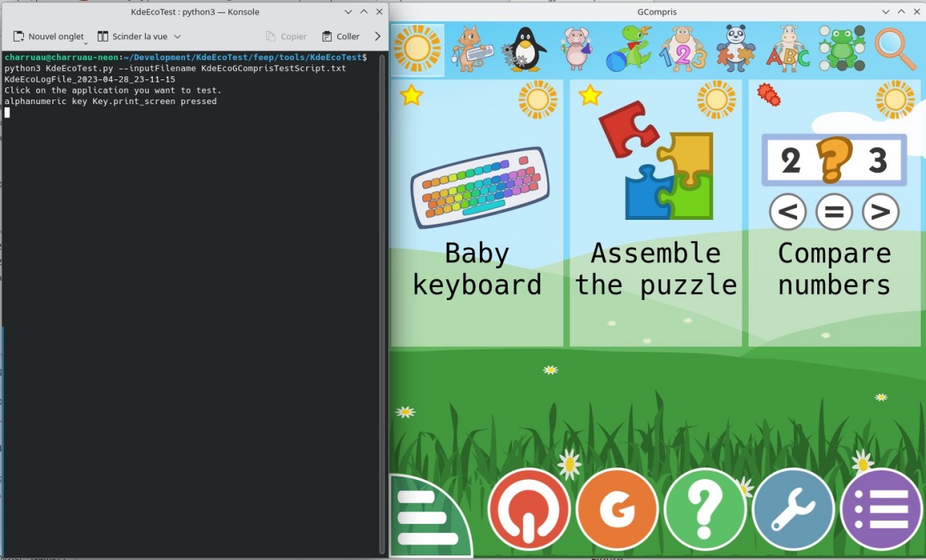This screenshot has height=560, width=926.
Task: Open the purple activity list menu button
Action: [x=881, y=509]
